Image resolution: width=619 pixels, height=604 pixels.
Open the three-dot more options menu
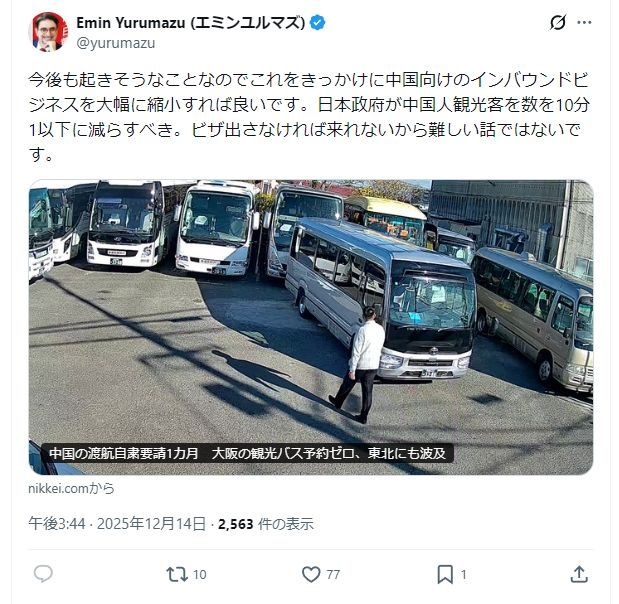tap(584, 23)
